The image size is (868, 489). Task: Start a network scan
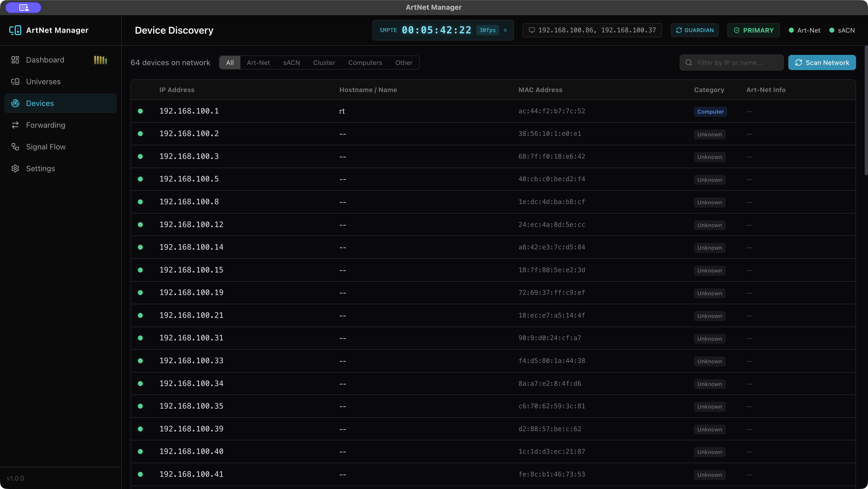click(822, 62)
